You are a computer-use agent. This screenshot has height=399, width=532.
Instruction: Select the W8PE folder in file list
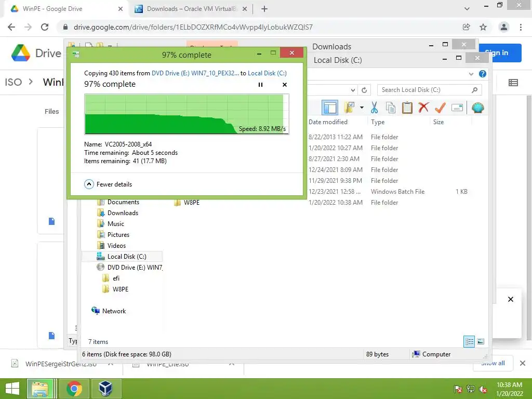pos(187,202)
